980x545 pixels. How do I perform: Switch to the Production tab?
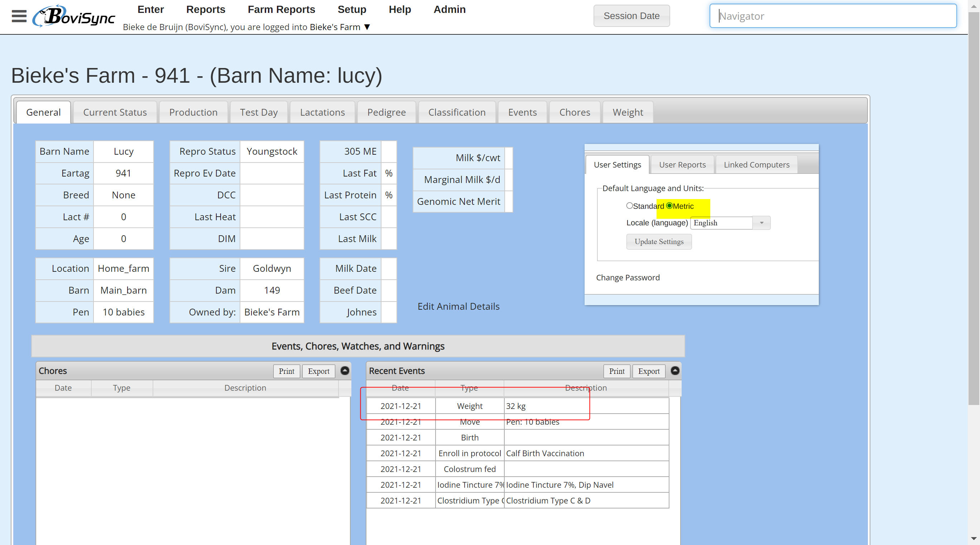point(193,112)
